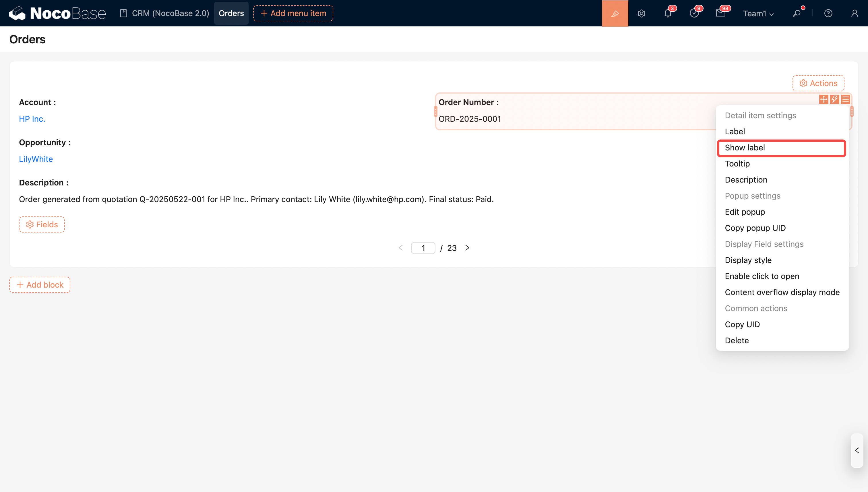Open Content overflow display mode options
The image size is (868, 492).
(x=782, y=292)
